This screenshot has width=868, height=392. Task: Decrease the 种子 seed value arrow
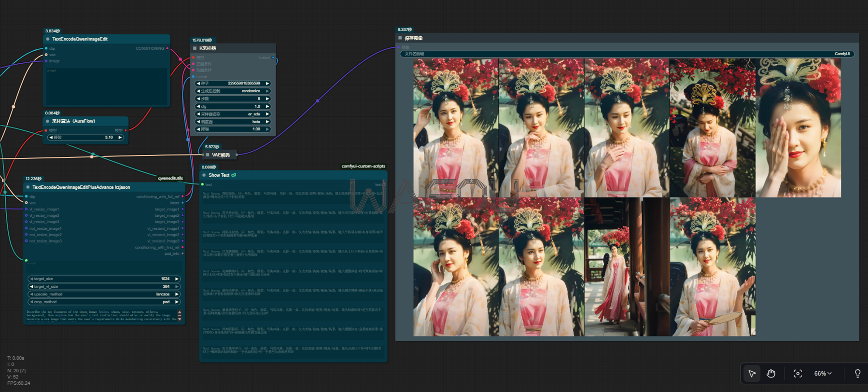coord(198,83)
